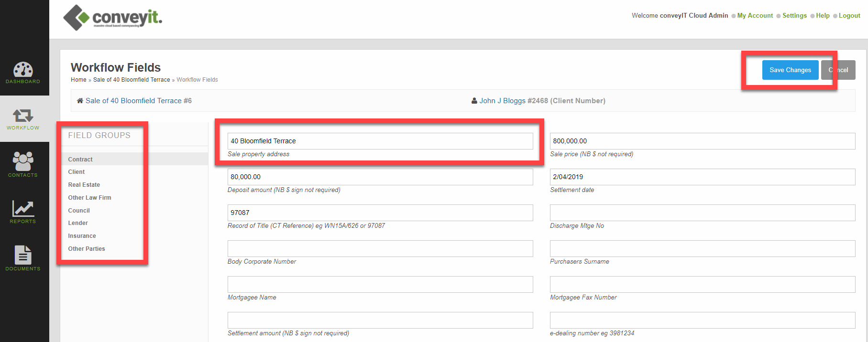Image resolution: width=868 pixels, height=342 pixels.
Task: Open the My Account link
Action: point(755,16)
